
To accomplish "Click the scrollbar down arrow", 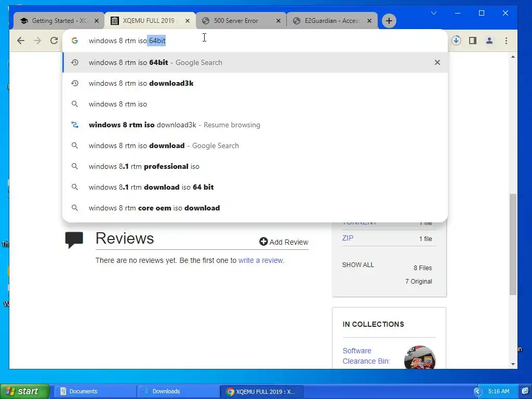I will (513, 364).
